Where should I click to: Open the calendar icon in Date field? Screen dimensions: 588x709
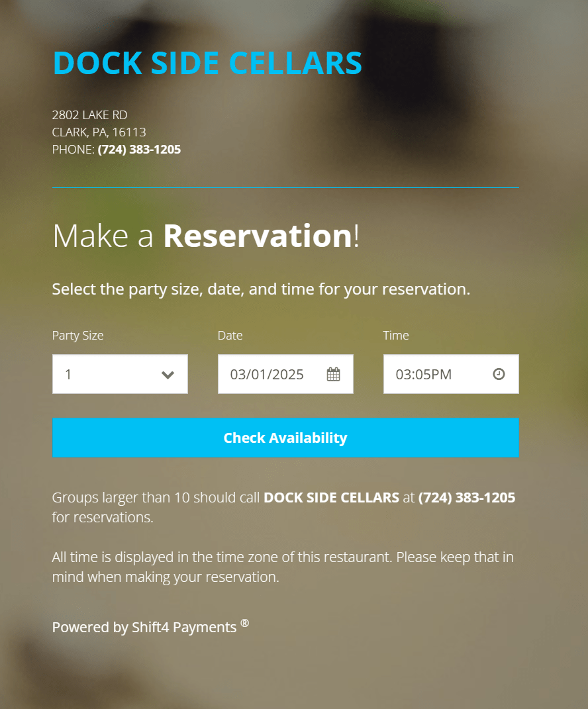333,375
